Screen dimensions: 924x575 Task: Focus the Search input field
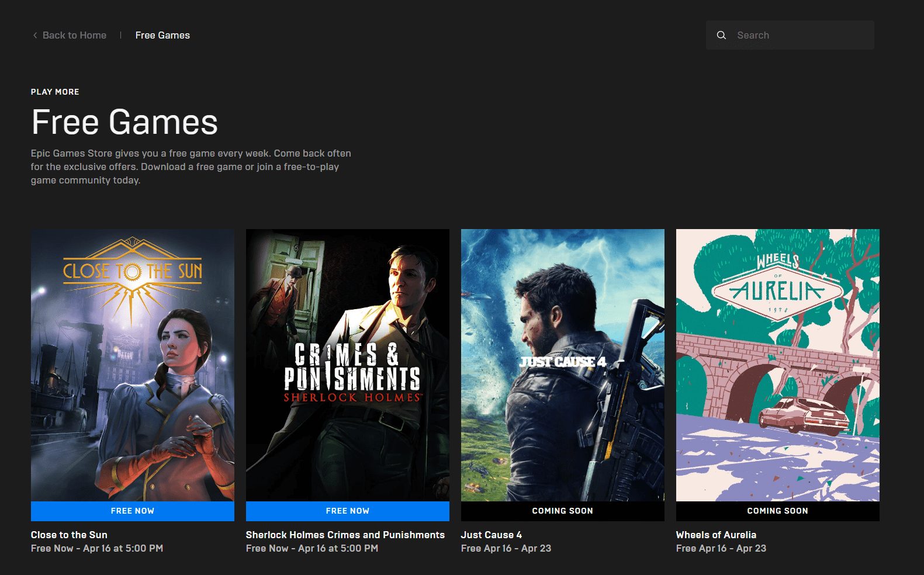790,35
